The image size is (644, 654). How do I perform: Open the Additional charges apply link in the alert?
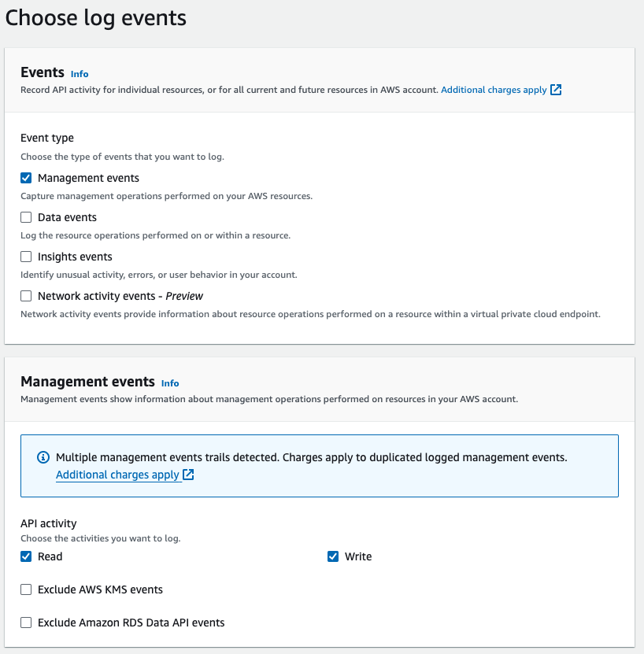click(117, 475)
